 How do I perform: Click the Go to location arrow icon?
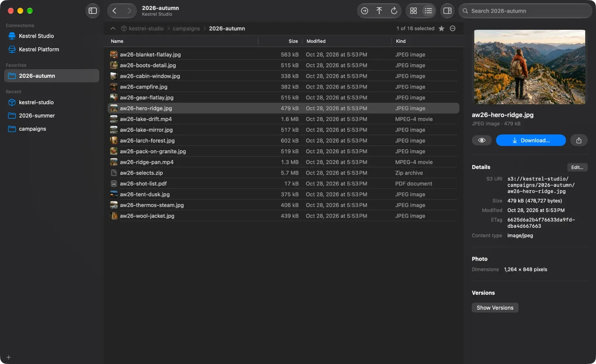365,11
